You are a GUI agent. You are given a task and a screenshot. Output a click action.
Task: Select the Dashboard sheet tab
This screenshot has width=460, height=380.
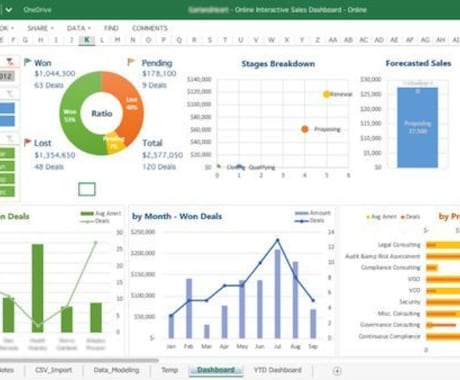216,370
